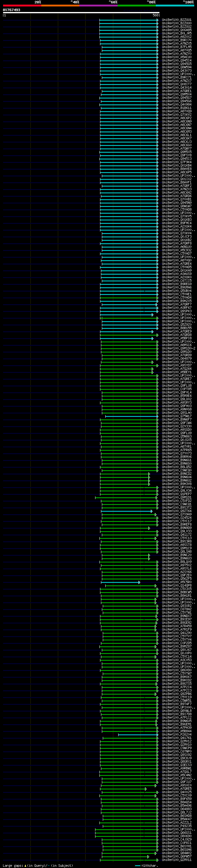Select label UniRef100_Q5N863
The height and width of the screenshot is (868, 197).
(176, 436)
